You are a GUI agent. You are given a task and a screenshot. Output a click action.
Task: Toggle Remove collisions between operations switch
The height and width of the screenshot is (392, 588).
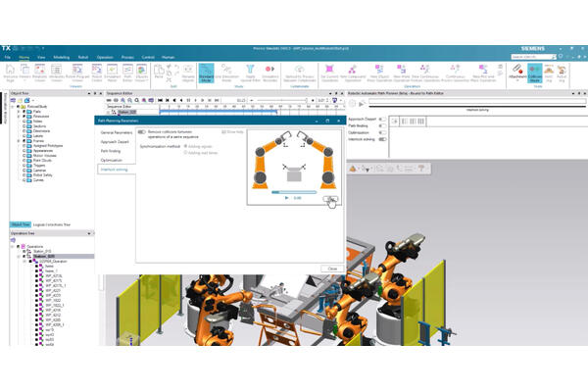[x=142, y=131]
